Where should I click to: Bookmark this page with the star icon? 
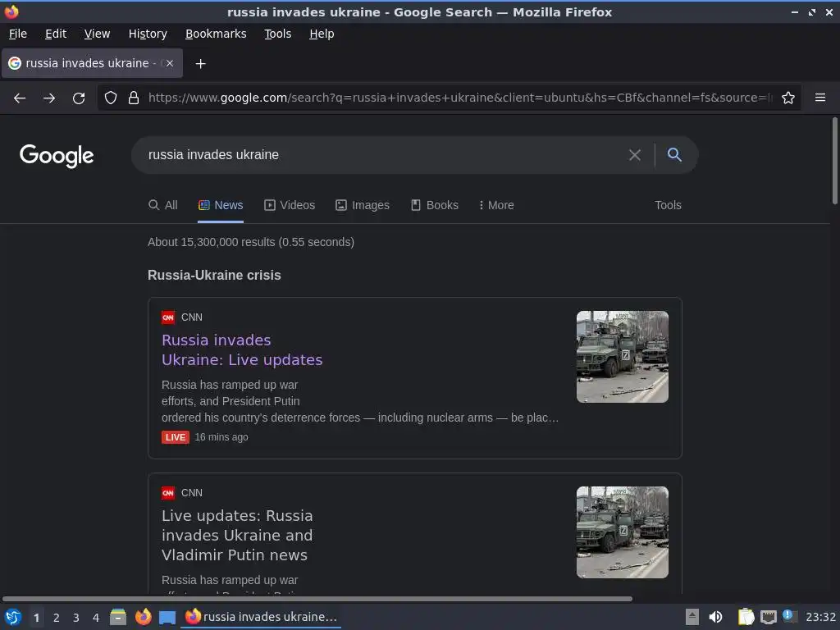tap(788, 98)
